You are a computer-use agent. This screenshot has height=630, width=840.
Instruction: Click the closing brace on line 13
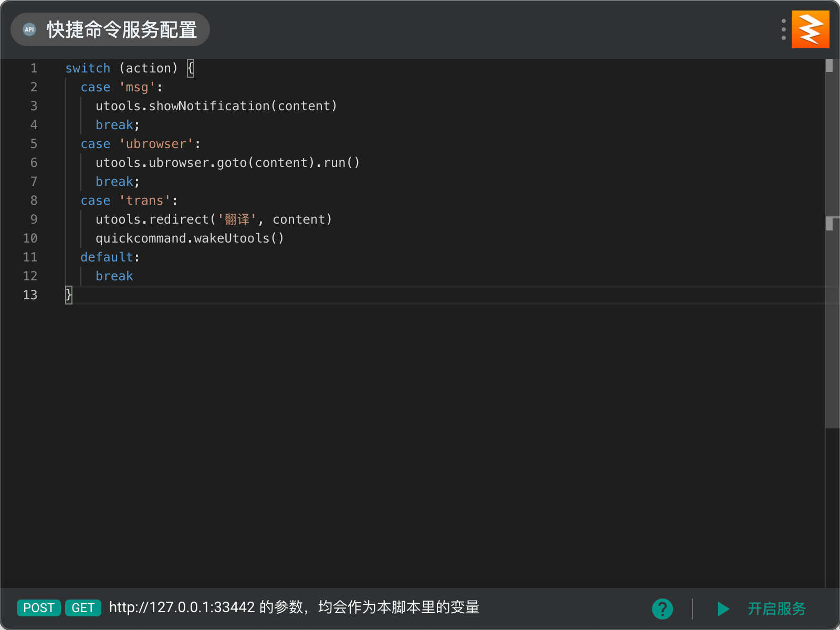click(x=68, y=295)
